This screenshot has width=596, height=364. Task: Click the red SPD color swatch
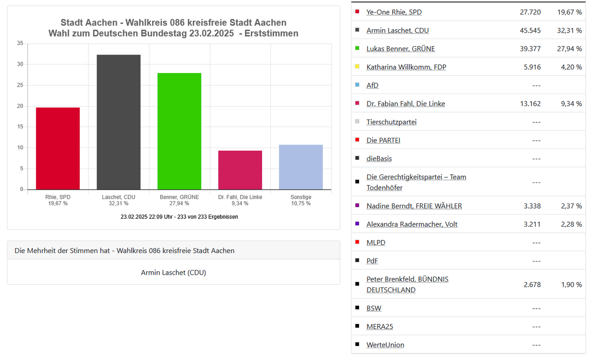click(357, 12)
